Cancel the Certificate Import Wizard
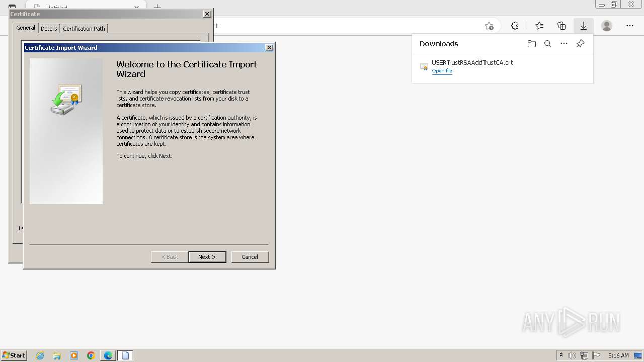This screenshot has width=644, height=362. pos(250,257)
